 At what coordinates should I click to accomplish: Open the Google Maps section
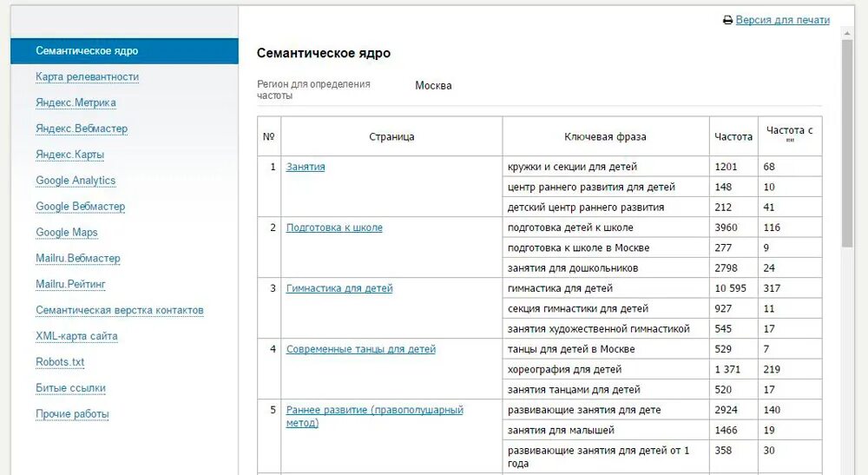67,233
